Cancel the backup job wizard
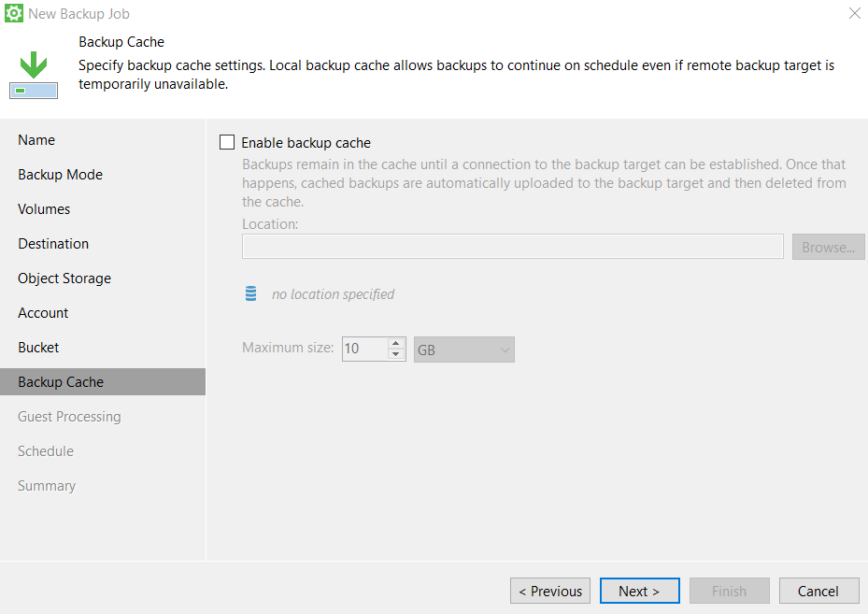Image resolution: width=868 pixels, height=614 pixels. [818, 591]
